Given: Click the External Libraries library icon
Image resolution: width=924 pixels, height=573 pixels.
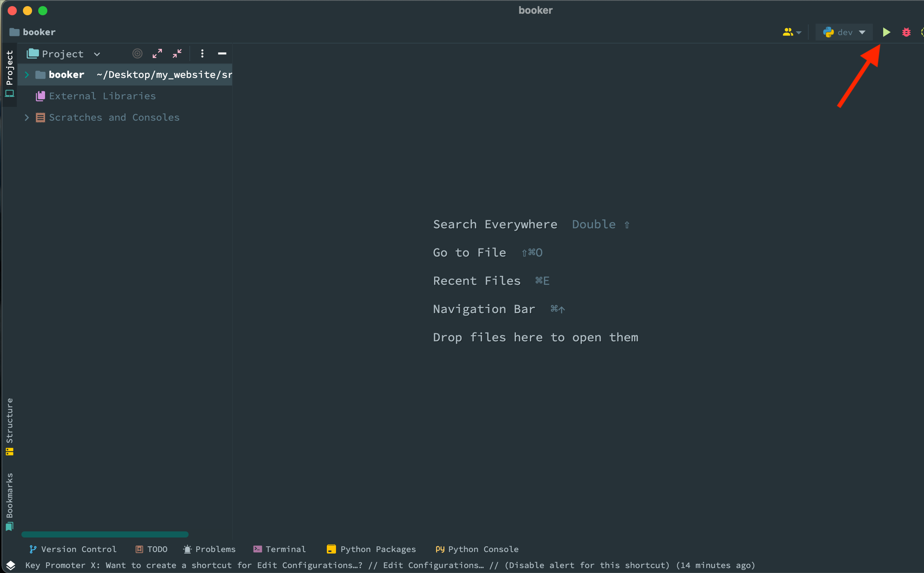Looking at the screenshot, I should pyautogui.click(x=40, y=96).
